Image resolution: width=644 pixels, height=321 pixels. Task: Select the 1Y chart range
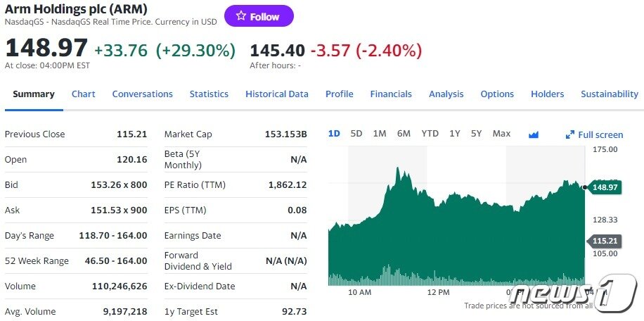point(455,134)
